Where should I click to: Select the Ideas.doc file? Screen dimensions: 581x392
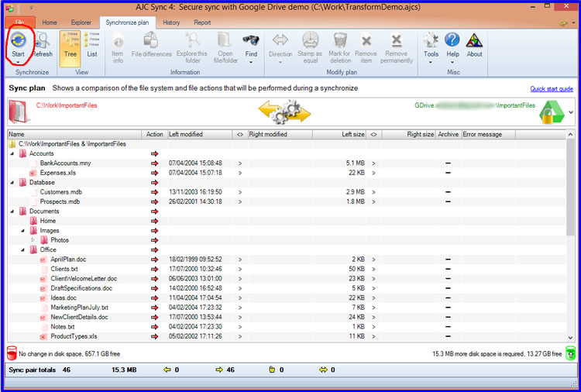[x=64, y=298]
